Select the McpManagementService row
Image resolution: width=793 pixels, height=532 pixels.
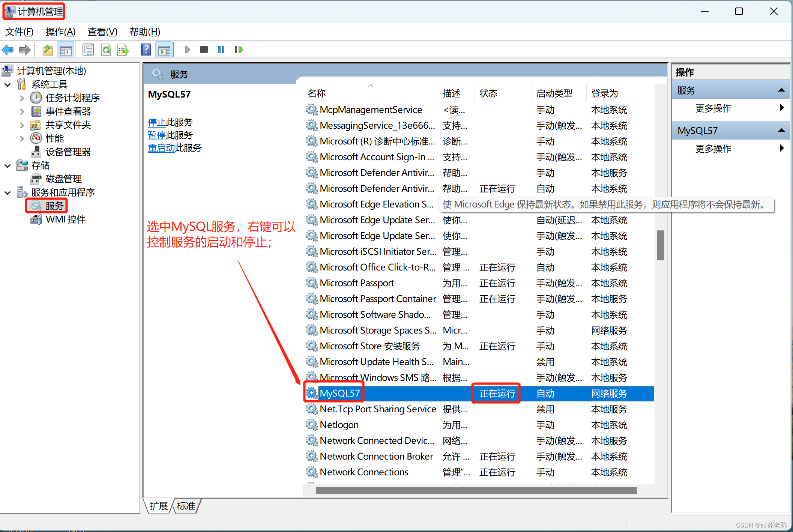(x=479, y=110)
